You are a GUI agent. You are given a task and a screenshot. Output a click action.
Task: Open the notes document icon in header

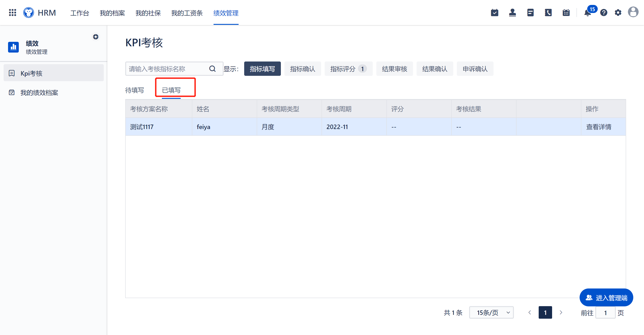pos(530,13)
